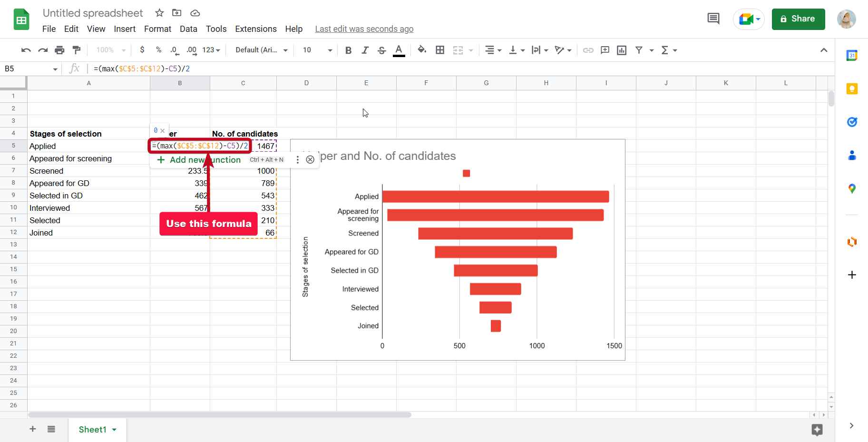Check the cloud document status icon
Screen dimensions: 868x442
point(195,13)
